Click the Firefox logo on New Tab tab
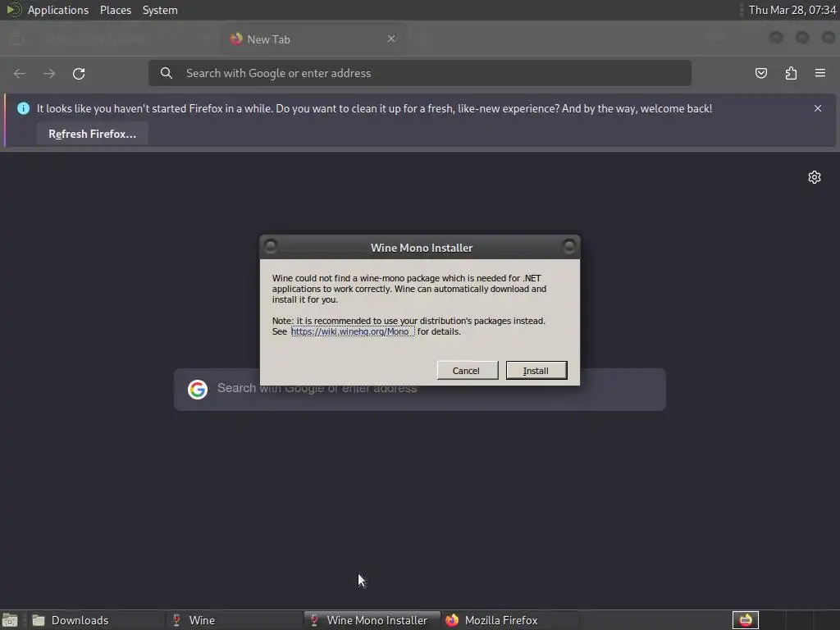Image resolution: width=840 pixels, height=630 pixels. tap(235, 39)
